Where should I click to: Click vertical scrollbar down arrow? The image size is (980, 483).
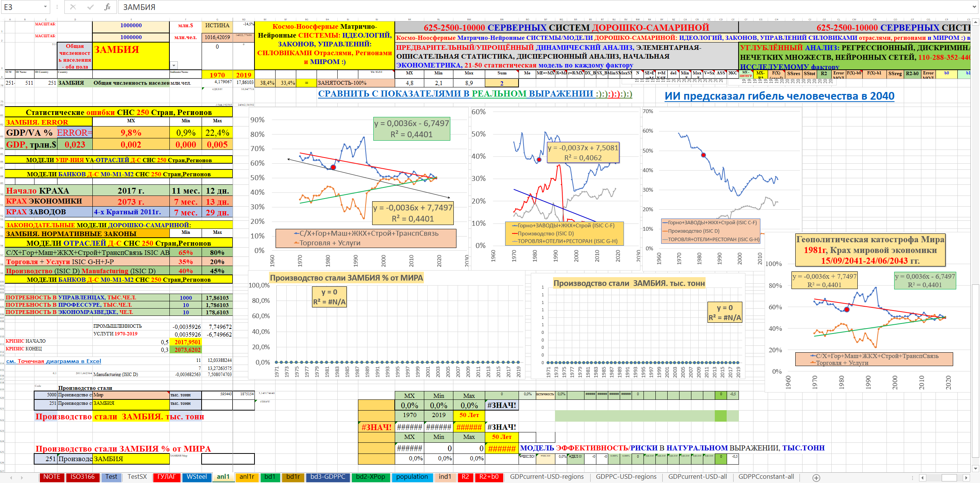pyautogui.click(x=976, y=469)
